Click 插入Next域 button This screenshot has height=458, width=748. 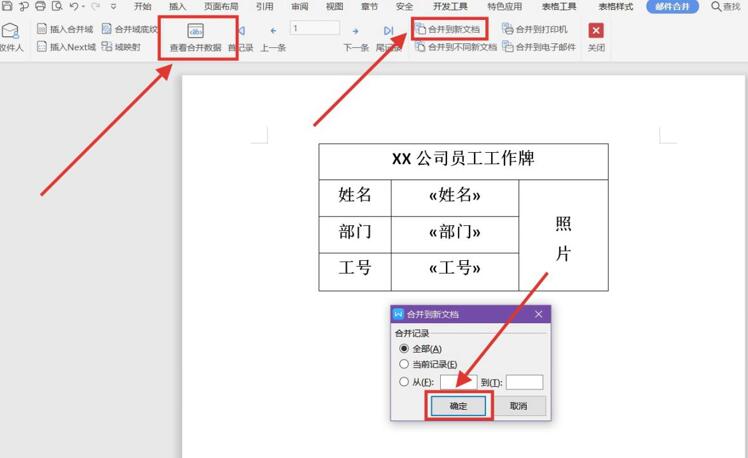coord(66,47)
